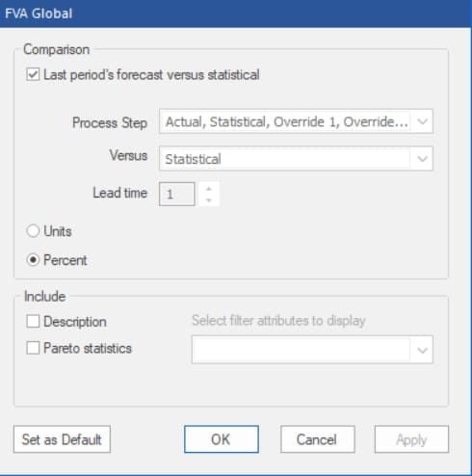Confirm with the OK button
The image size is (472, 476).
point(222,439)
